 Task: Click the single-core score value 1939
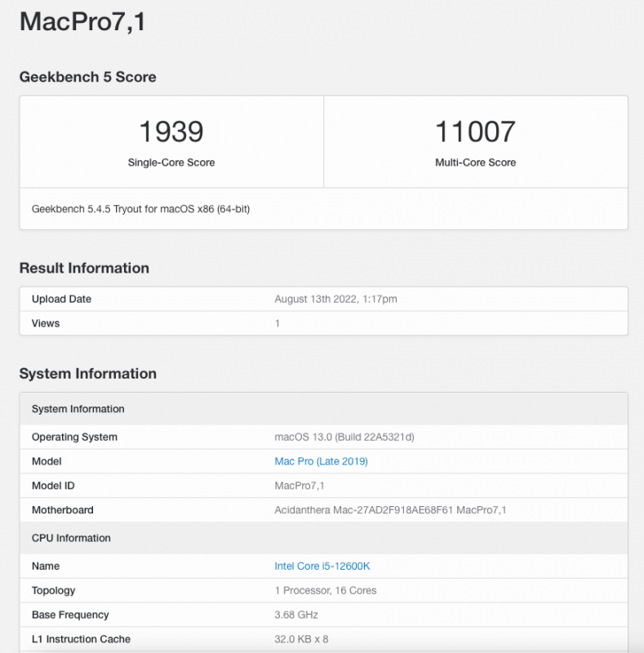tap(171, 131)
